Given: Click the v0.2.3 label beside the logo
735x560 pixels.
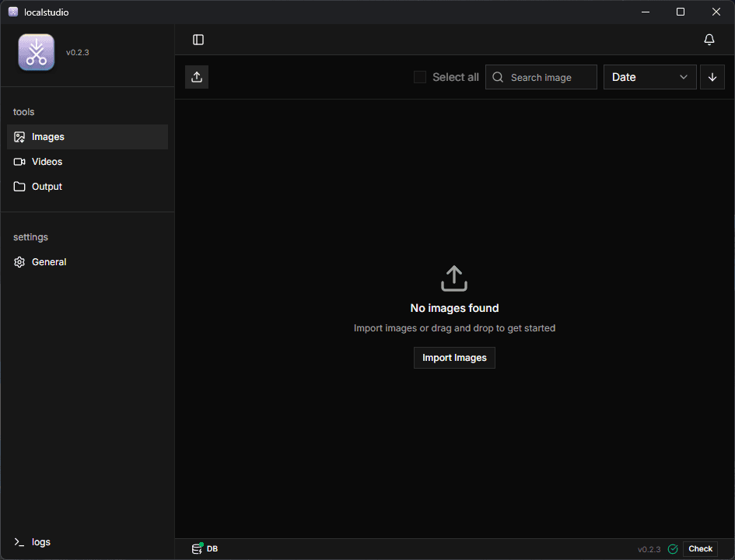Looking at the screenshot, I should pyautogui.click(x=77, y=52).
